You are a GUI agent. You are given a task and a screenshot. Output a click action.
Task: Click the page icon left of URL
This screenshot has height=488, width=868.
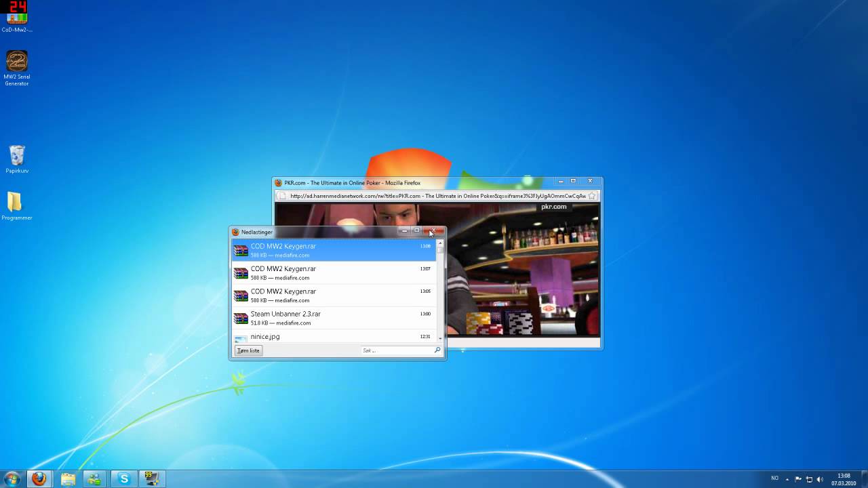282,196
